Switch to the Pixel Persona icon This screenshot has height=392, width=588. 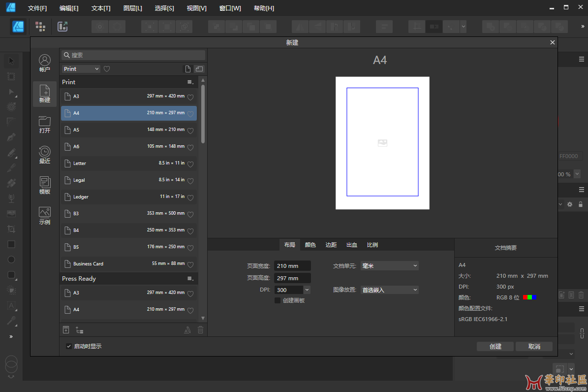tap(40, 27)
